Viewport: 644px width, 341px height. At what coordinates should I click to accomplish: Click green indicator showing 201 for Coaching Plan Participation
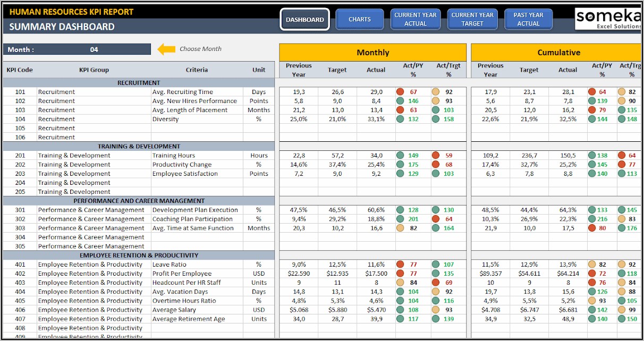click(x=400, y=219)
